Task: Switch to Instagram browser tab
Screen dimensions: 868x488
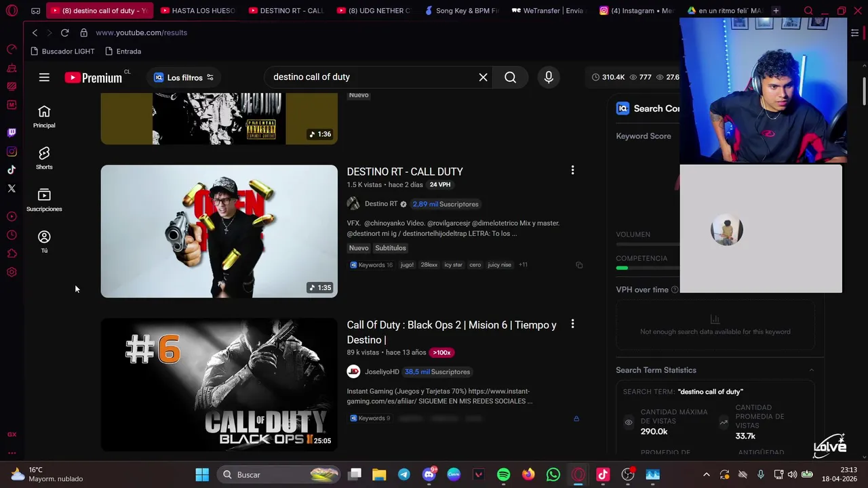Action: pyautogui.click(x=638, y=11)
